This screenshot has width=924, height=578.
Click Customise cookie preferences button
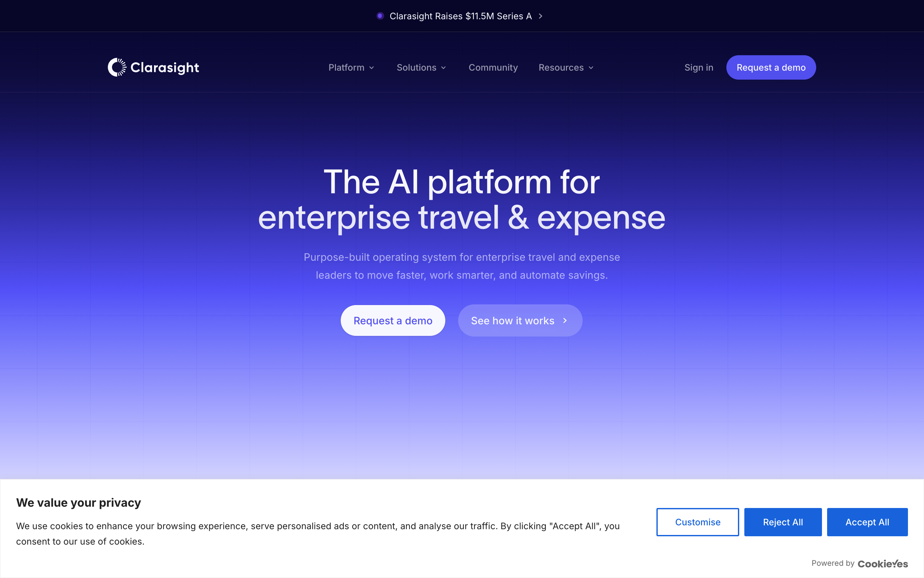(697, 522)
